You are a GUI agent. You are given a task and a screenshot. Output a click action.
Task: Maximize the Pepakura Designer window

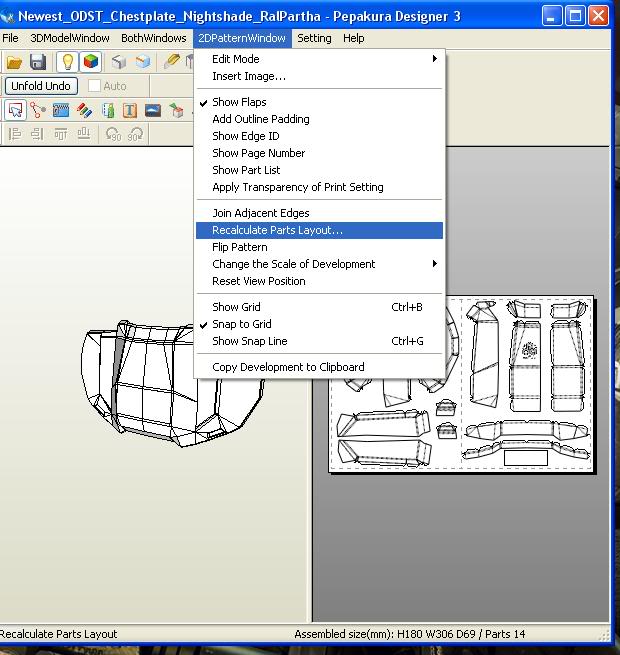click(x=575, y=16)
